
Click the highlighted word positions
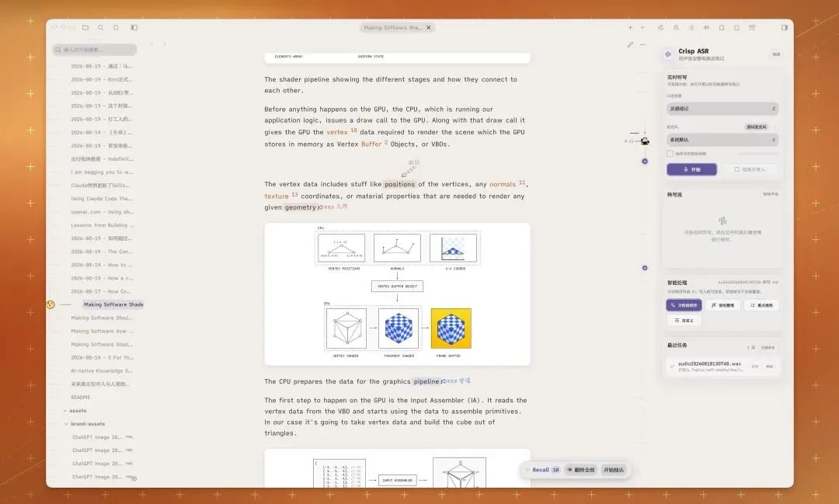click(400, 184)
